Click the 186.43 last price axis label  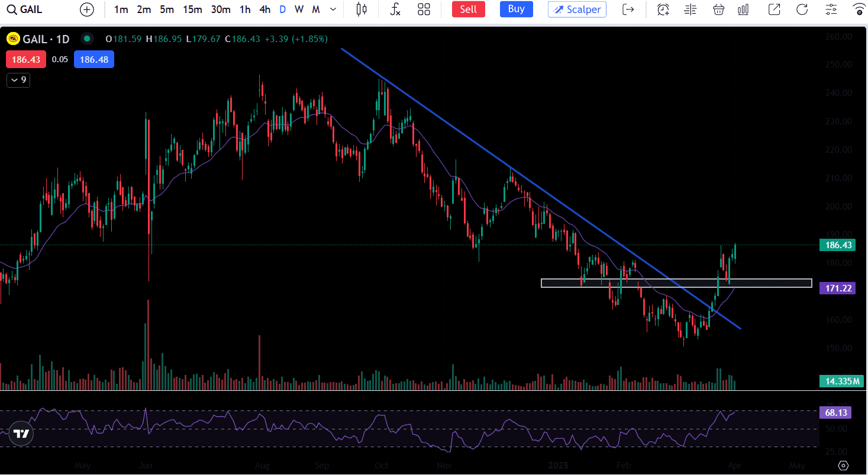pos(837,245)
